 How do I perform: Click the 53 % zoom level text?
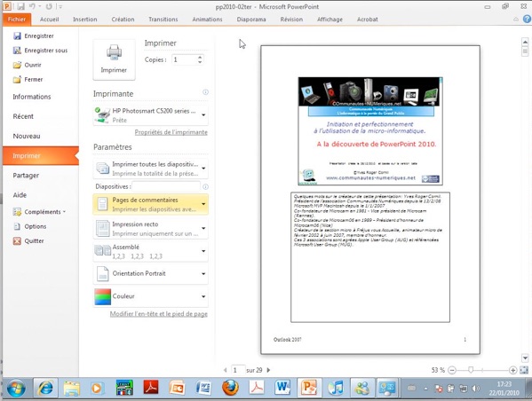click(x=438, y=370)
